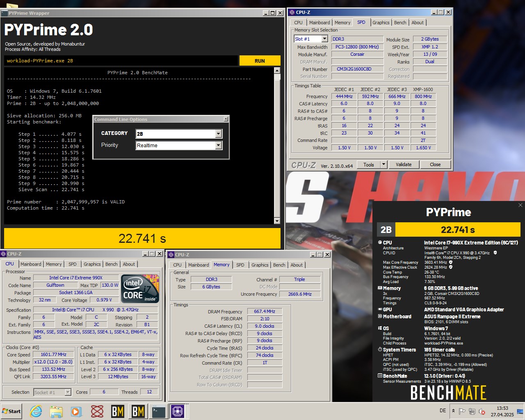This screenshot has width=525, height=420.
Task: Click the BenchMate version row icon
Action: tap(380, 376)
